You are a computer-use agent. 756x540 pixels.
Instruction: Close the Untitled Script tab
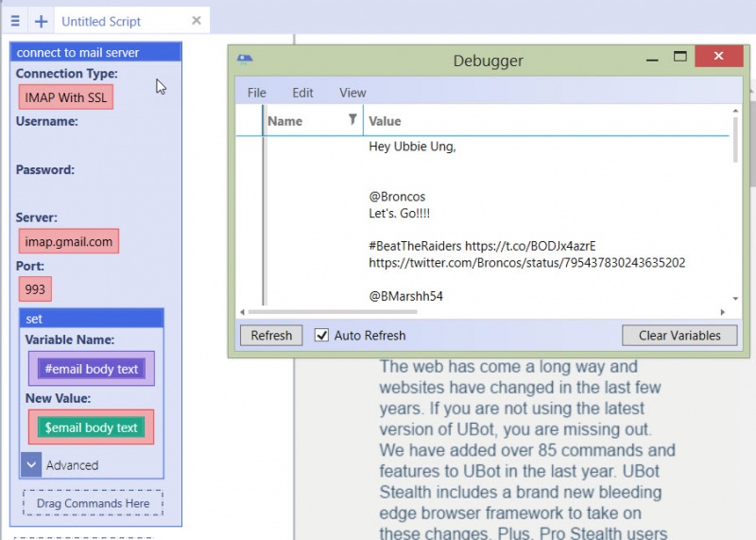197,20
